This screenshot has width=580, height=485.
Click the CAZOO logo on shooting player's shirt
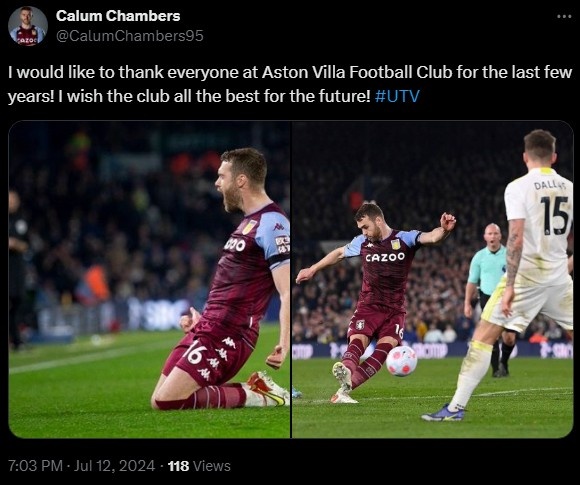[x=385, y=257]
